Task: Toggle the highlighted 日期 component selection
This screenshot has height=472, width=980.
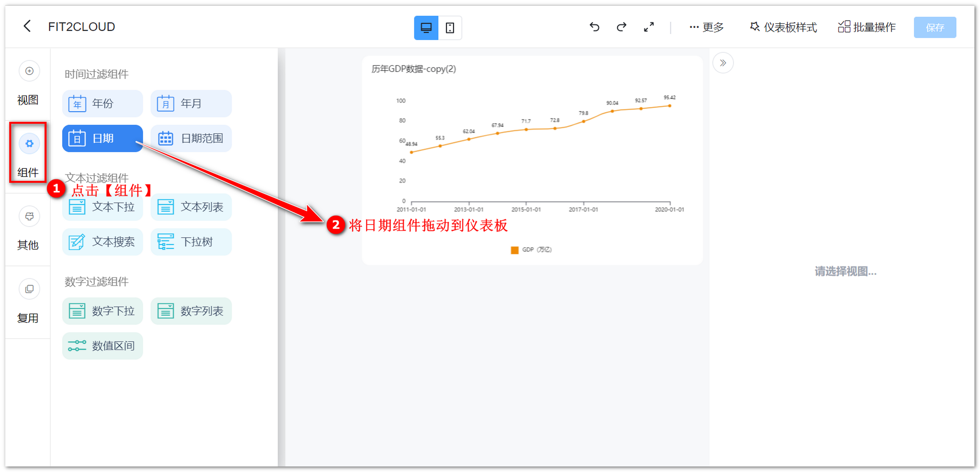Action: click(x=102, y=138)
